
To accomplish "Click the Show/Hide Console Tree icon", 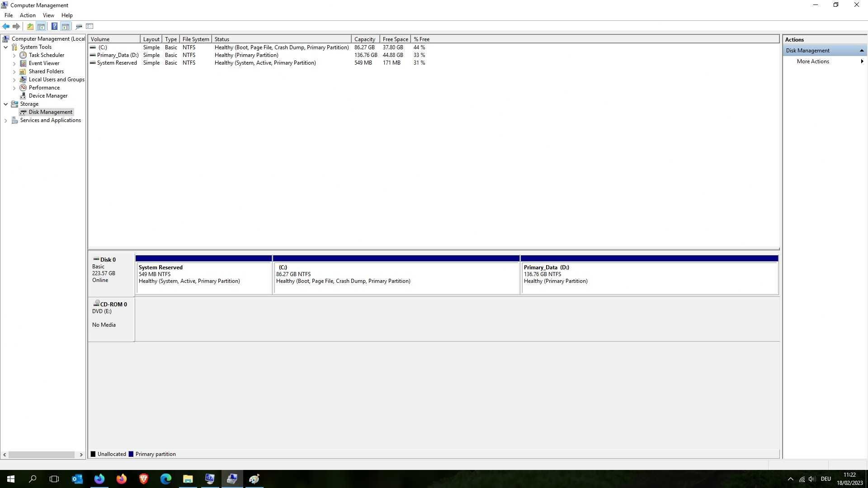I will pyautogui.click(x=41, y=26).
